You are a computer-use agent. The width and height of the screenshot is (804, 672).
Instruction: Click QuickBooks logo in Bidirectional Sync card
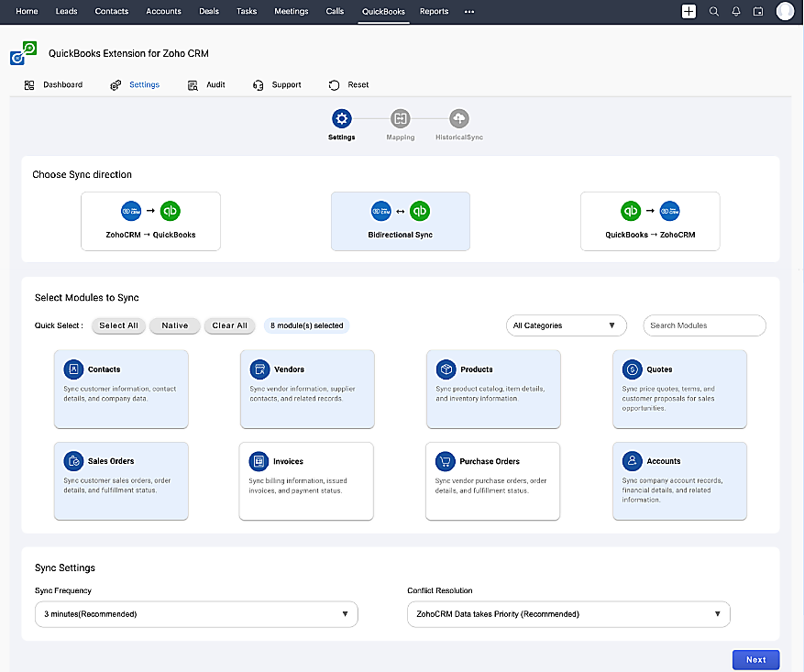(x=420, y=211)
